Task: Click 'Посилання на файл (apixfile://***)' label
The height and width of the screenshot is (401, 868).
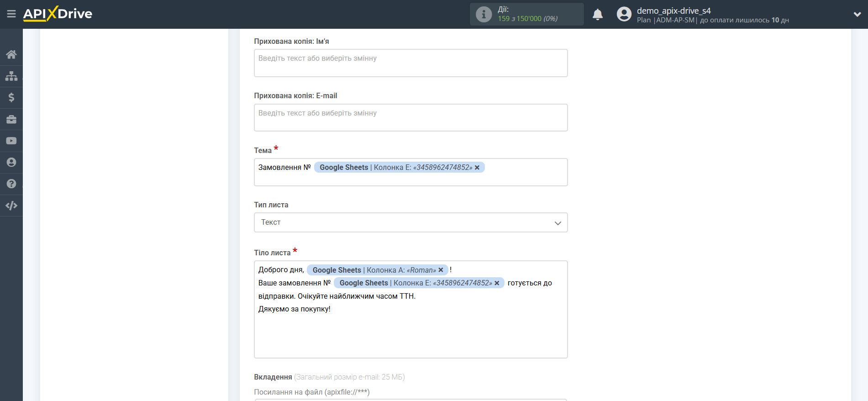Action: [x=312, y=392]
